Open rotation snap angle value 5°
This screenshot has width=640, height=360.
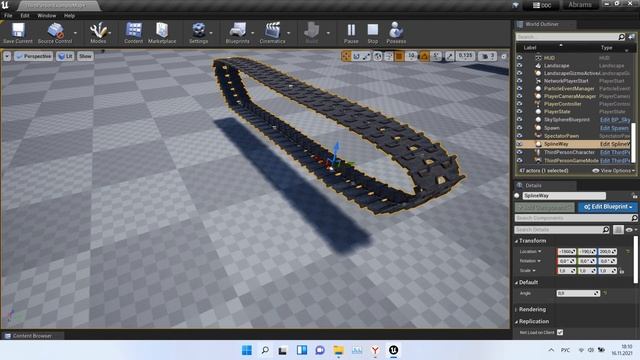tap(436, 56)
